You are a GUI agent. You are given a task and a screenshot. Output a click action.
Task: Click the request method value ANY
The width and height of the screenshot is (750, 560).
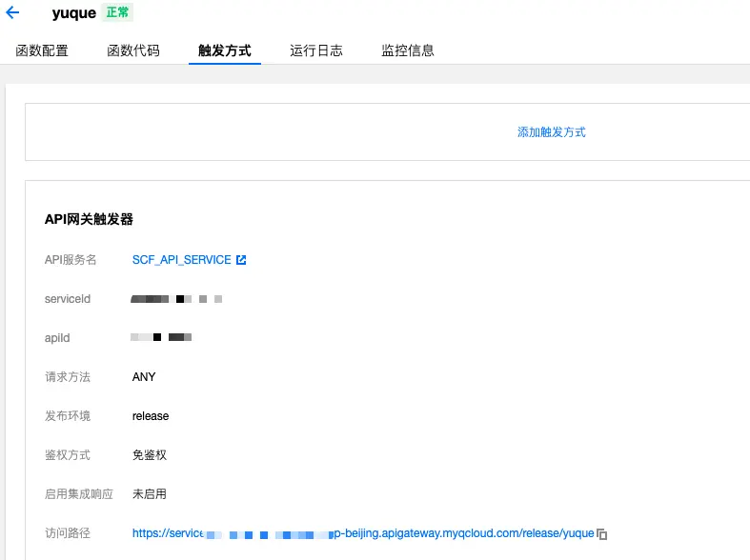[144, 377]
